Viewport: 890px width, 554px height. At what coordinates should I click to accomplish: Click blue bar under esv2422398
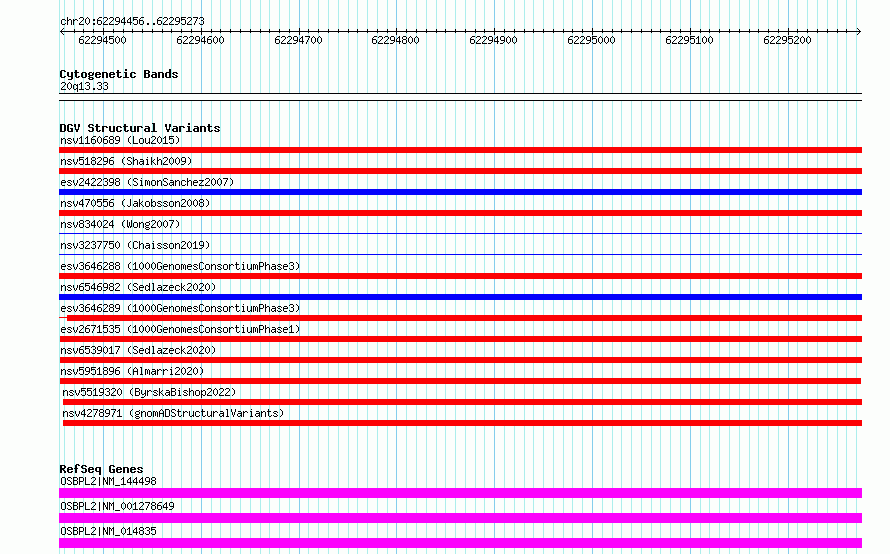pyautogui.click(x=460, y=192)
